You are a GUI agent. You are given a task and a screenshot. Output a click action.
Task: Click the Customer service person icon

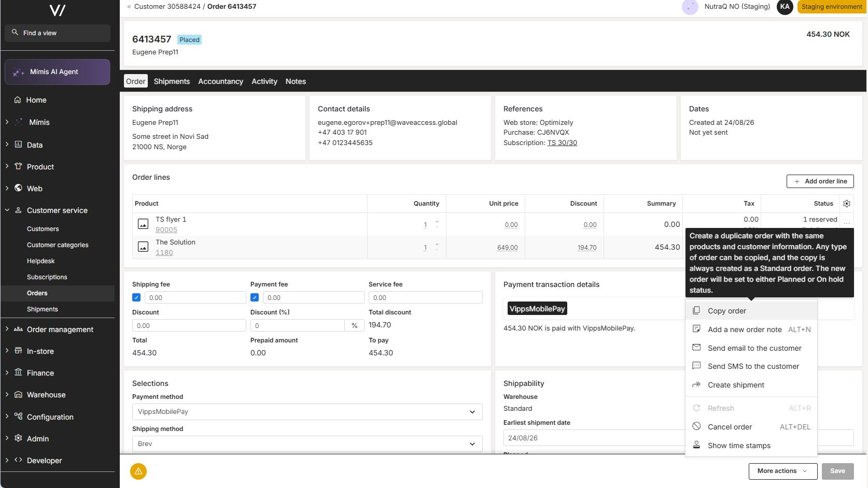coord(18,210)
